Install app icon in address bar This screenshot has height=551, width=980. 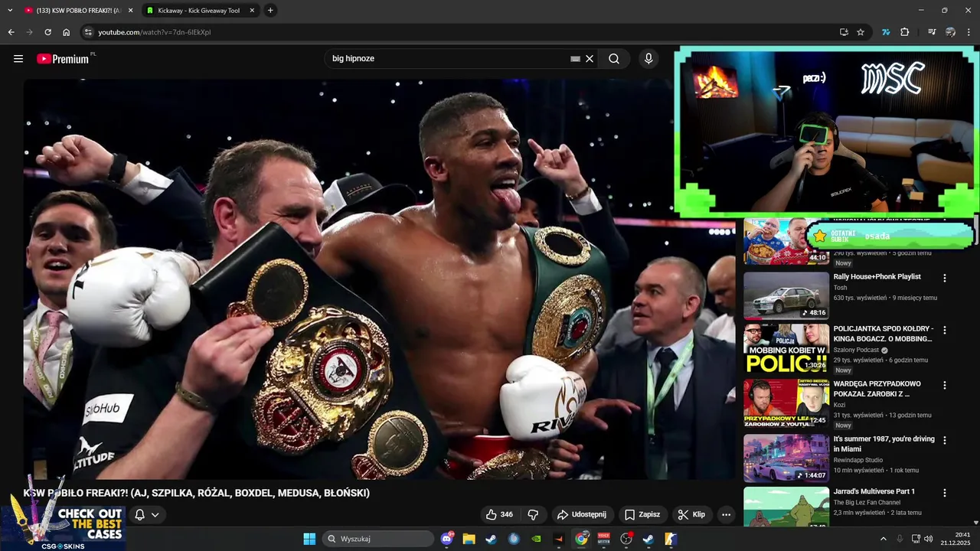[x=844, y=32]
